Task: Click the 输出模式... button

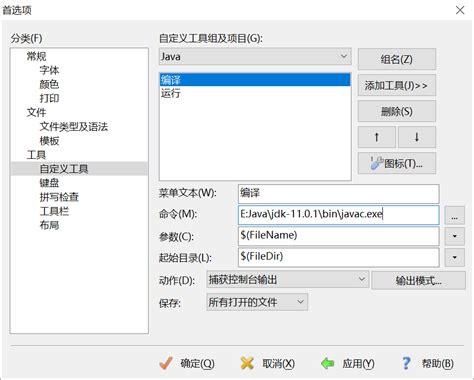Action: (419, 280)
